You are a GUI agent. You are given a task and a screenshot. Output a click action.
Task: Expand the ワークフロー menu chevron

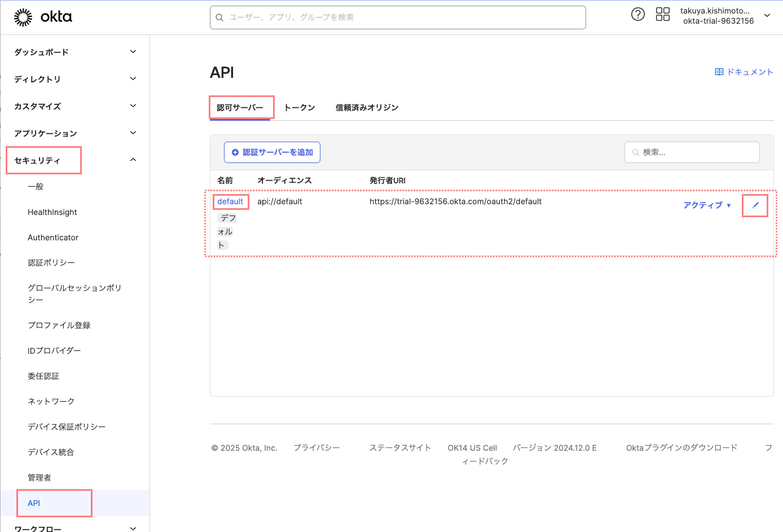click(x=133, y=529)
